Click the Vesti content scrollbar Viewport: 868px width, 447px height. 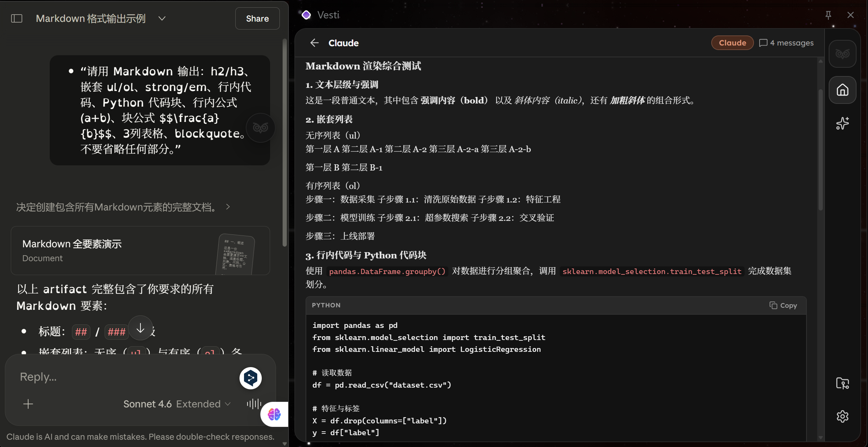[821, 150]
